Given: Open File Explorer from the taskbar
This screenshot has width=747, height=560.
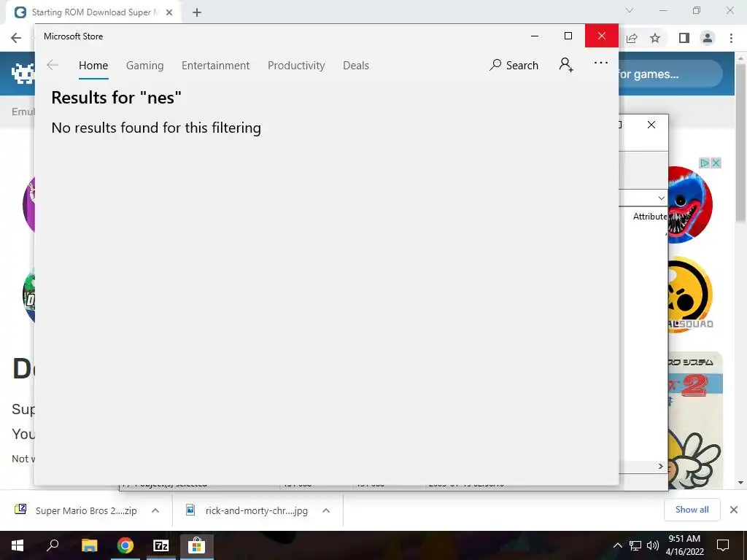Looking at the screenshot, I should click(x=89, y=545).
